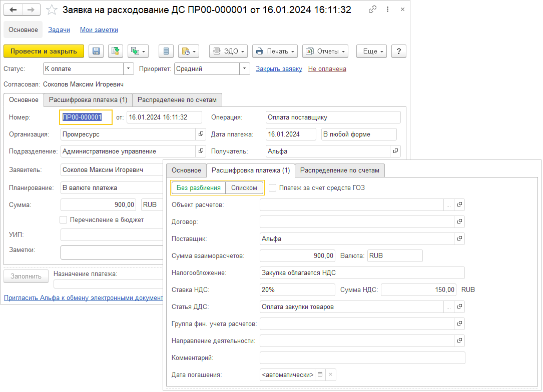Expand the Приоритет dropdown list
543x392 pixels.
pos(244,69)
